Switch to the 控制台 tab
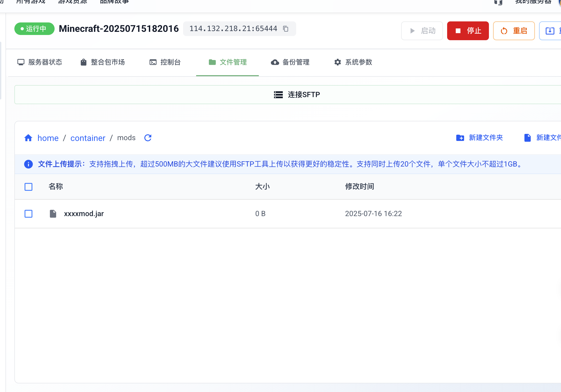The image size is (561, 392). (x=165, y=62)
